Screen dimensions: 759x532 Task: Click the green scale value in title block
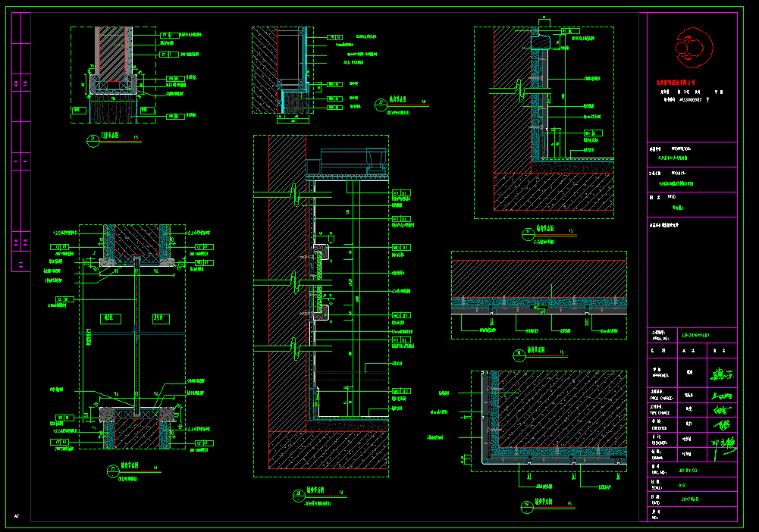coord(682,485)
